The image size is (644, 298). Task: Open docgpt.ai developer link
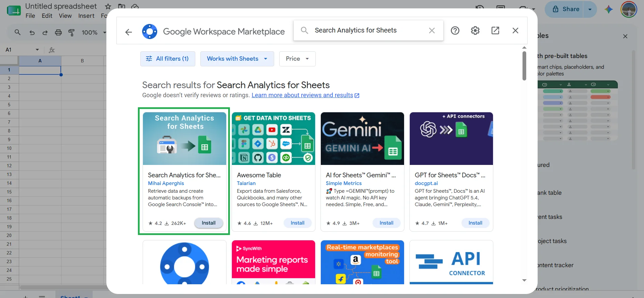(x=426, y=183)
